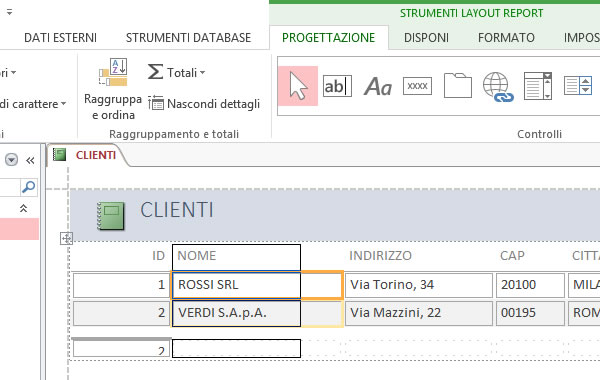Choose the Select pointer tool
Screen dimensions: 600x380
[298, 86]
